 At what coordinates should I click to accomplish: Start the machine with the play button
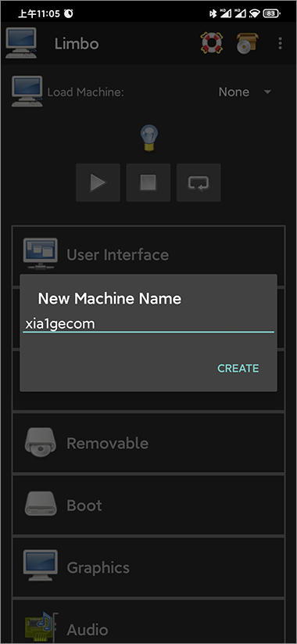coord(98,182)
